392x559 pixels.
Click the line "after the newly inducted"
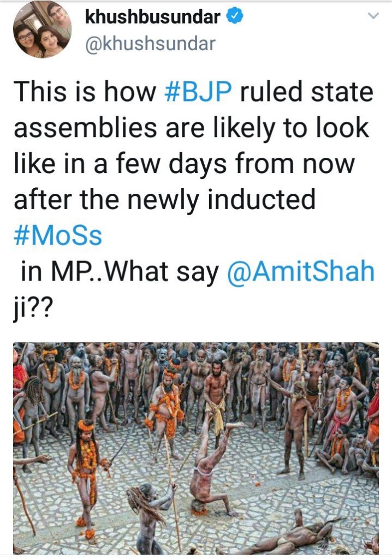pyautogui.click(x=164, y=200)
